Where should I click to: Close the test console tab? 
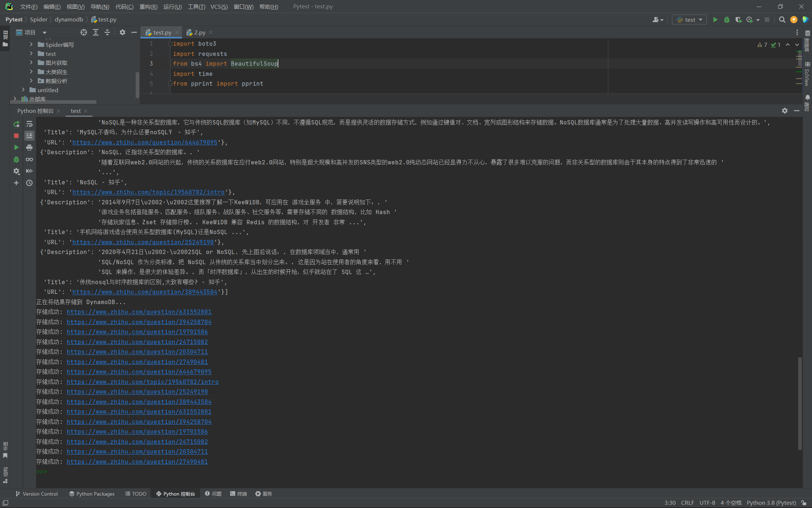(x=86, y=111)
